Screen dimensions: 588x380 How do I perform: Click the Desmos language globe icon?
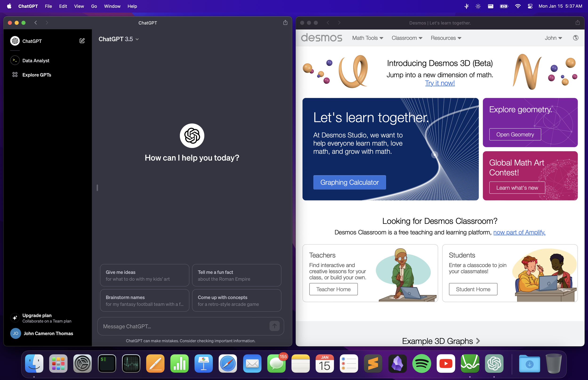click(575, 38)
